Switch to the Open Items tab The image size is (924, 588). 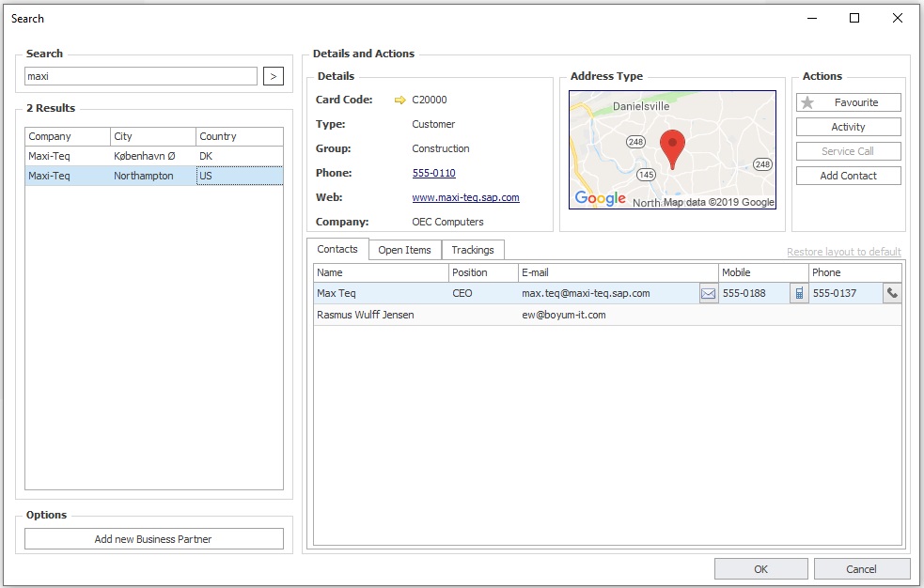[405, 250]
